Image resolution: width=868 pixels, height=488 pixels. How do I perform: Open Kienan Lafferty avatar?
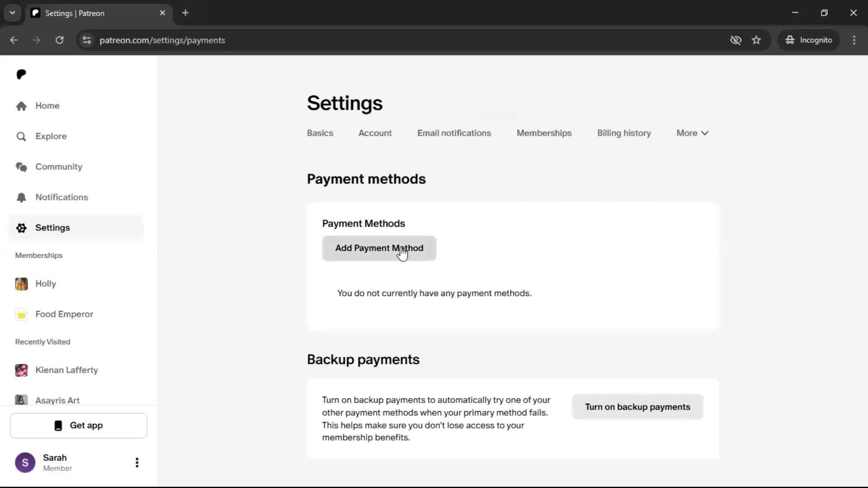pos(21,370)
